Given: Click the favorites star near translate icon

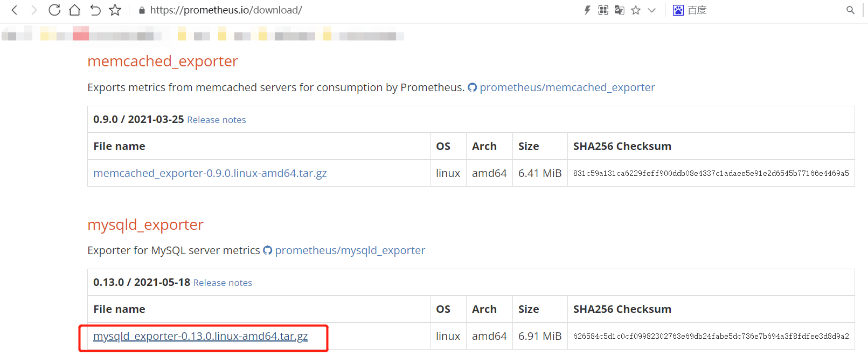Looking at the screenshot, I should (636, 10).
